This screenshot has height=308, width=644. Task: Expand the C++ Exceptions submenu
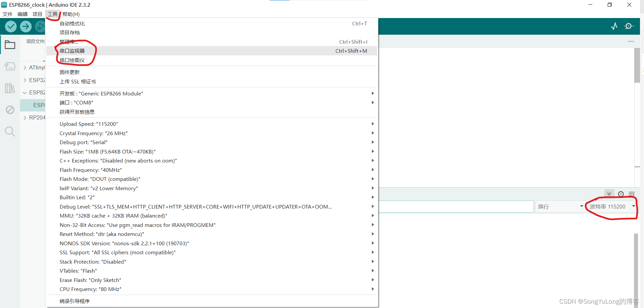click(x=212, y=161)
